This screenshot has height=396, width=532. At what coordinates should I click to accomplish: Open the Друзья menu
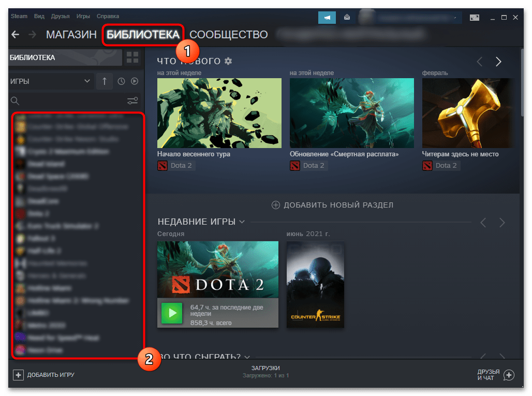pos(61,16)
